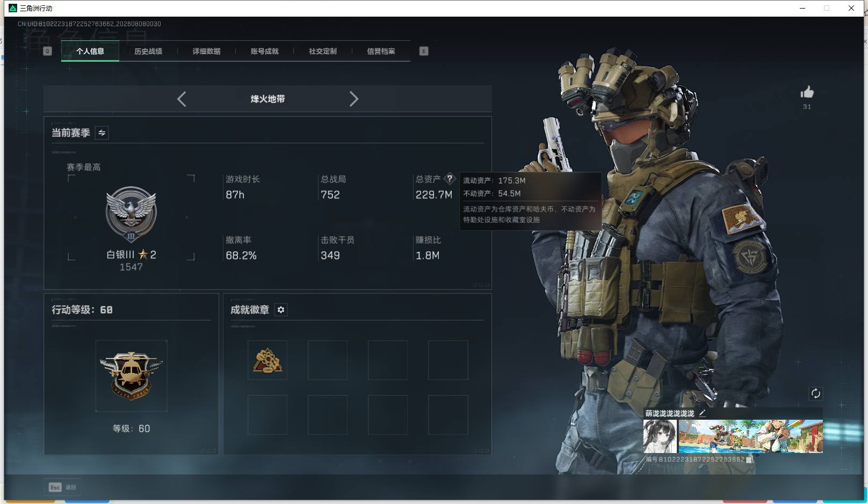This screenshot has height=504, width=868.
Task: Click the 等级：60 label under the badge
Action: pos(131,428)
